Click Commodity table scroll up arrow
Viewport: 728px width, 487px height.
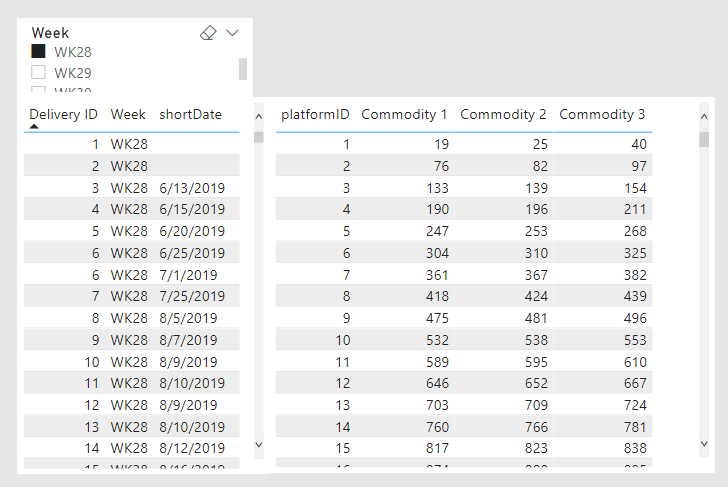(x=704, y=117)
